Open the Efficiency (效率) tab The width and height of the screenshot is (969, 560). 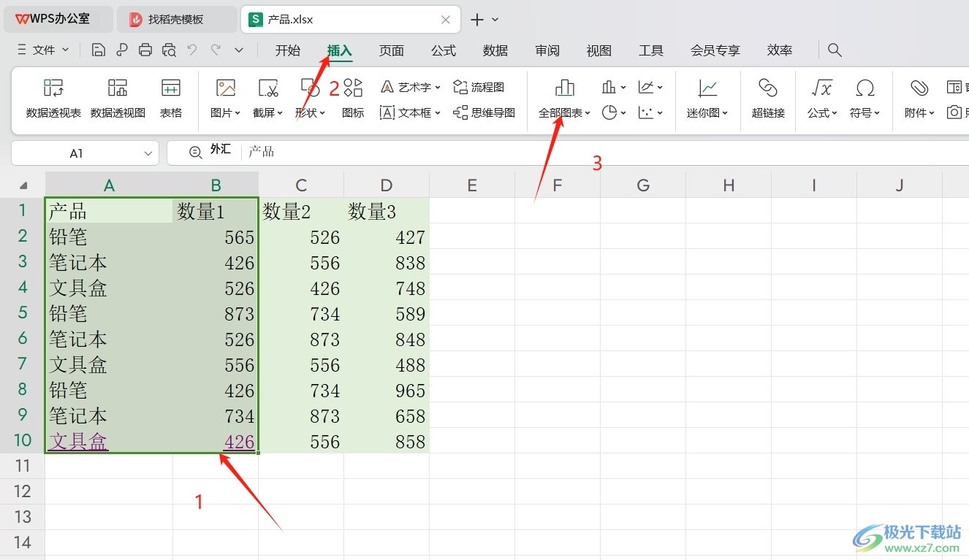tap(780, 50)
